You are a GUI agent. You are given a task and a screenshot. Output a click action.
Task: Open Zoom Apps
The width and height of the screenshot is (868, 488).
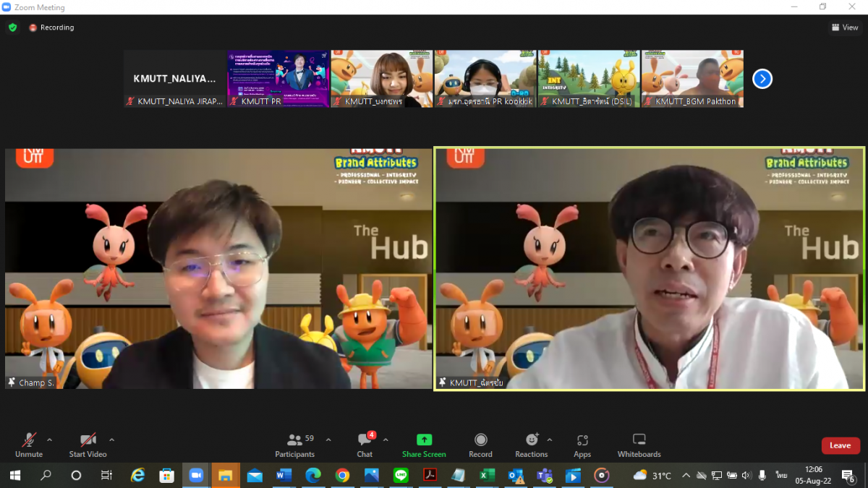582,445
